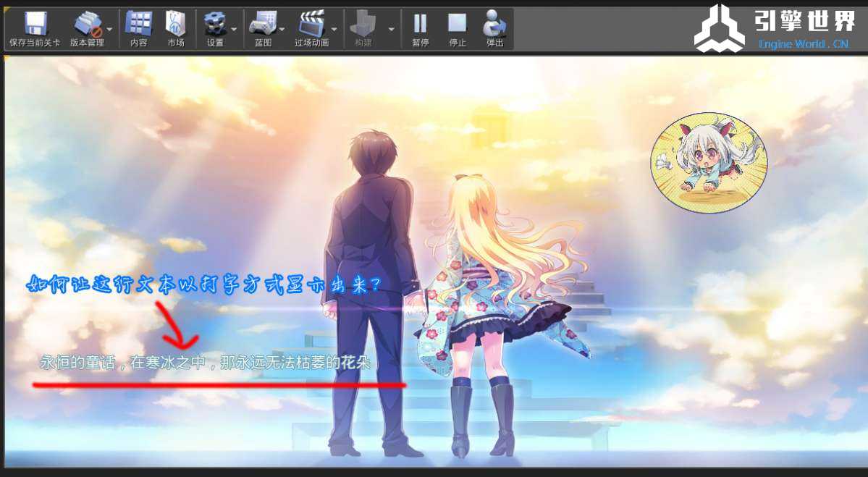
Task: Expand the 版本管理 dropdown arrow
Action: [109, 29]
